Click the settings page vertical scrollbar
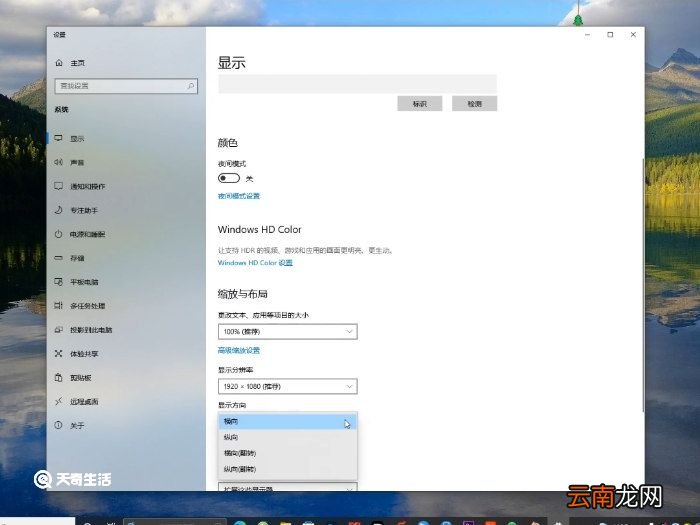This screenshot has width=700, height=525. [643, 286]
